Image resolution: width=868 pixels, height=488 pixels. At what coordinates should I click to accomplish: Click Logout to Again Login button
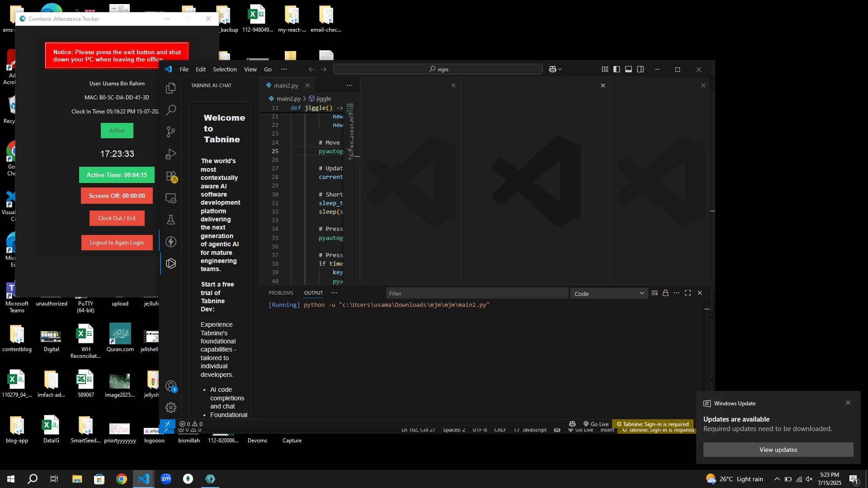pyautogui.click(x=117, y=243)
